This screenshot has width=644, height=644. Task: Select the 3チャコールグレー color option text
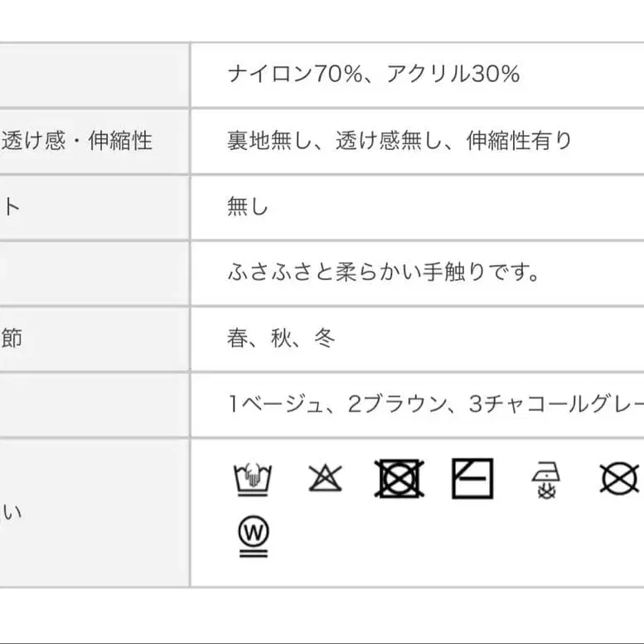coord(555,404)
